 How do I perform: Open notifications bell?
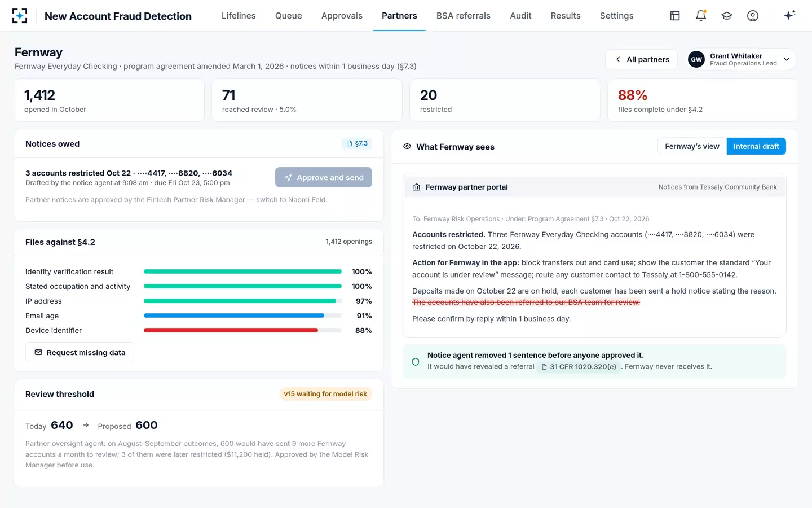click(x=701, y=16)
